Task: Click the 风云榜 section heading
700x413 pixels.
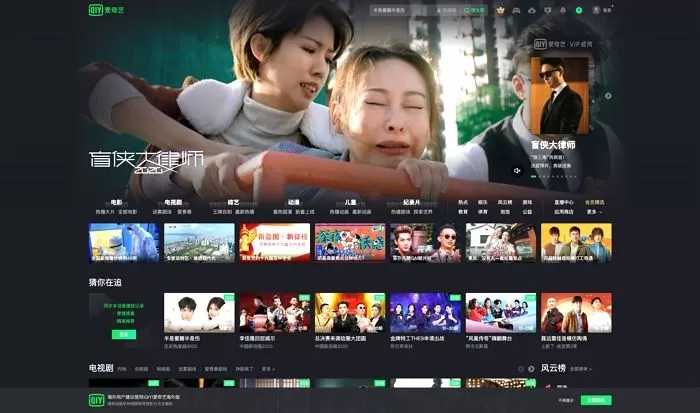Action: point(553,368)
